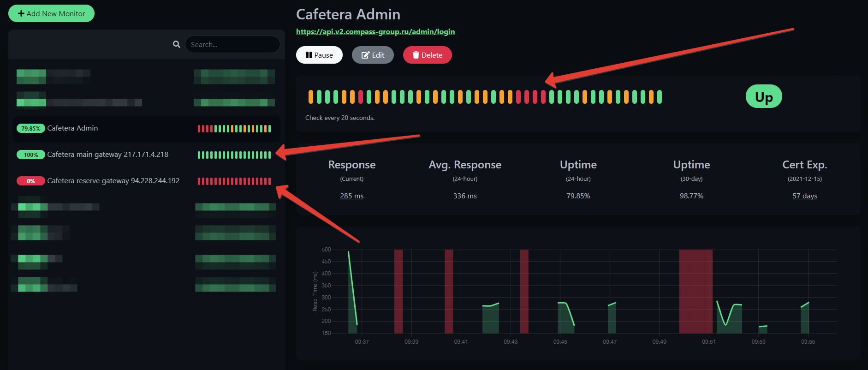Viewport: 868px width, 370px height.
Task: Click the magnifying glass search icon
Action: (176, 44)
